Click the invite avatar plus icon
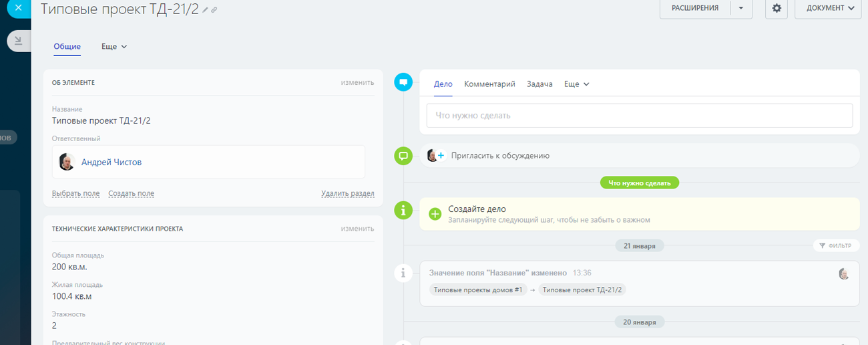 coord(435,156)
